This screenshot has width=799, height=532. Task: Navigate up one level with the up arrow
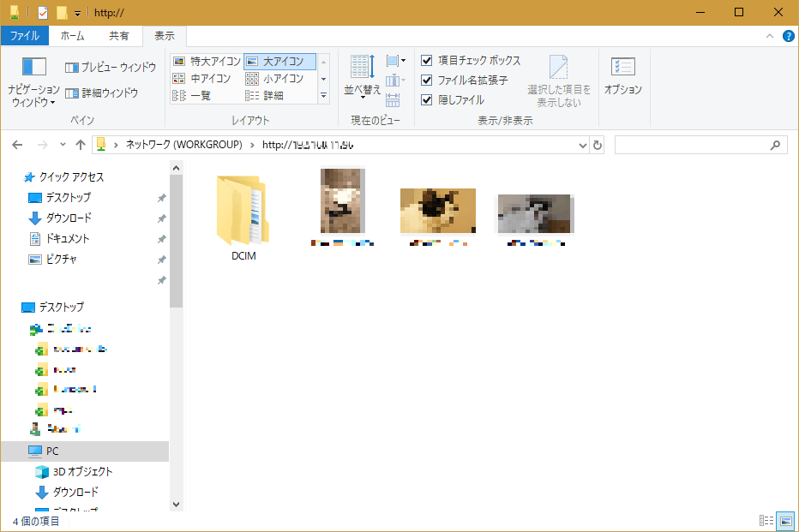tap(81, 144)
